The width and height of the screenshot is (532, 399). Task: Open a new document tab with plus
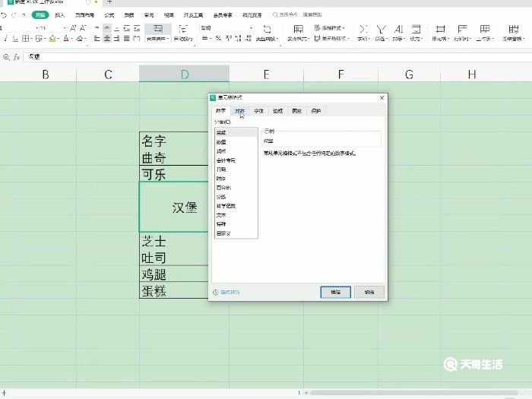click(109, 2)
